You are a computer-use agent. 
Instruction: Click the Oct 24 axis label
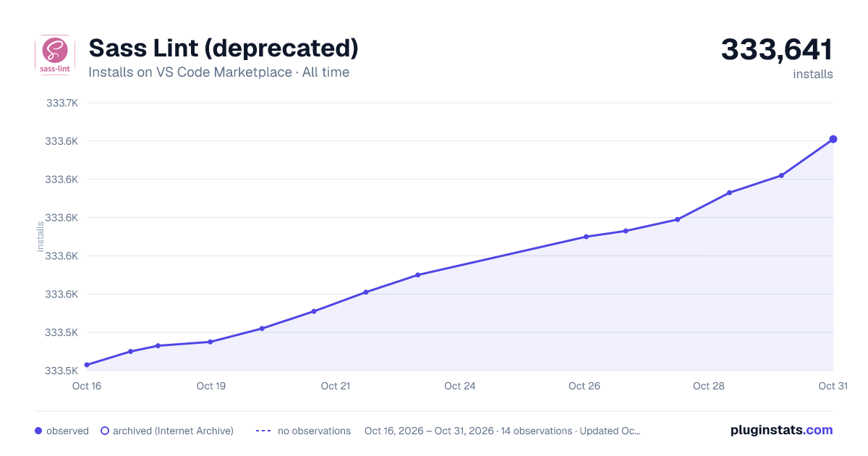pyautogui.click(x=460, y=386)
